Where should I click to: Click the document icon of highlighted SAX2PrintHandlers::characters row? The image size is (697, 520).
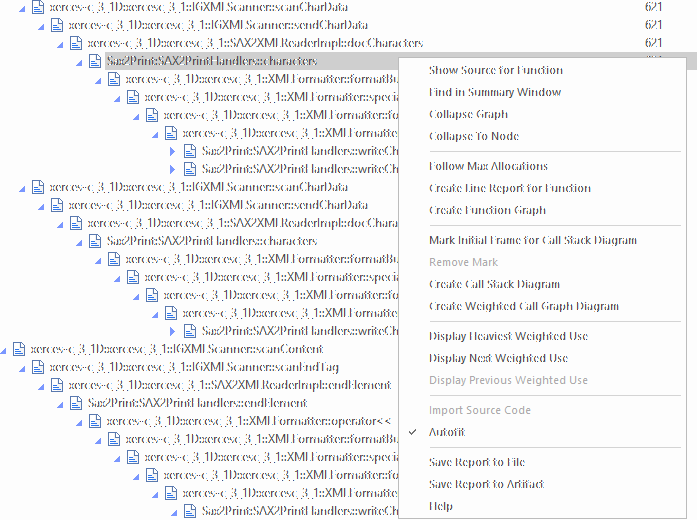click(x=95, y=61)
